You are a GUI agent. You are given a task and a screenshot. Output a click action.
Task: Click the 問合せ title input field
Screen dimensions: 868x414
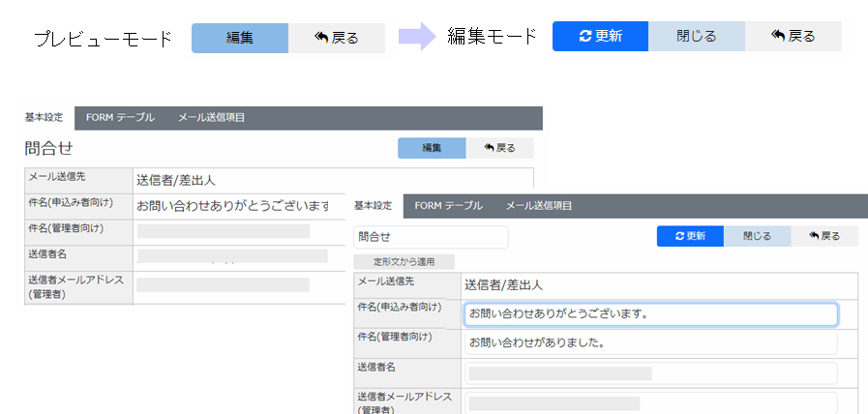tap(431, 237)
